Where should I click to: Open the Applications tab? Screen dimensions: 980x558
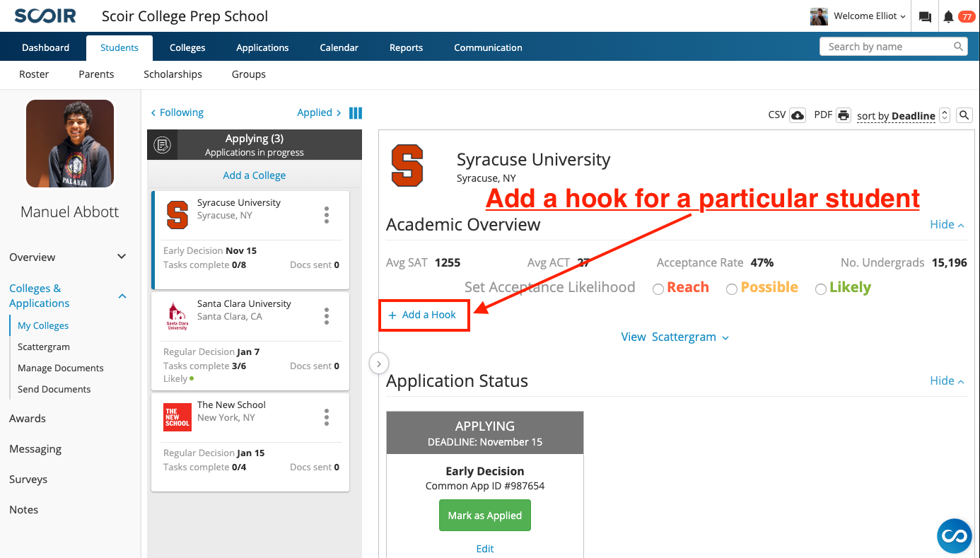click(x=262, y=47)
